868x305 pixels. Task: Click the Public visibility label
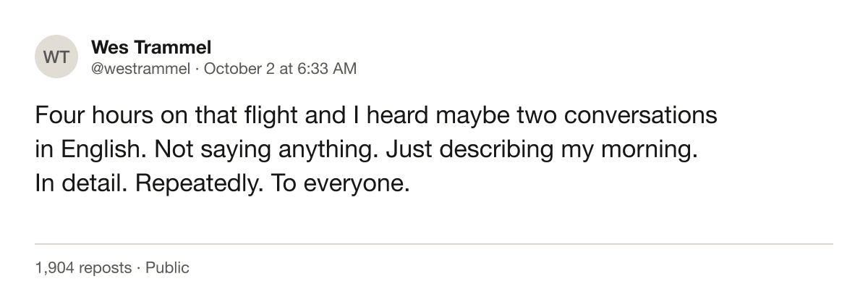pos(167,268)
